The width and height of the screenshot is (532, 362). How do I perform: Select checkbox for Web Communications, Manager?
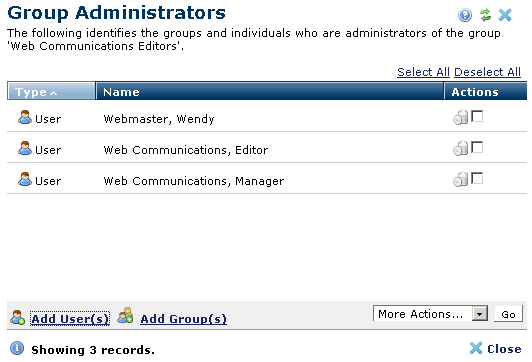(x=477, y=178)
